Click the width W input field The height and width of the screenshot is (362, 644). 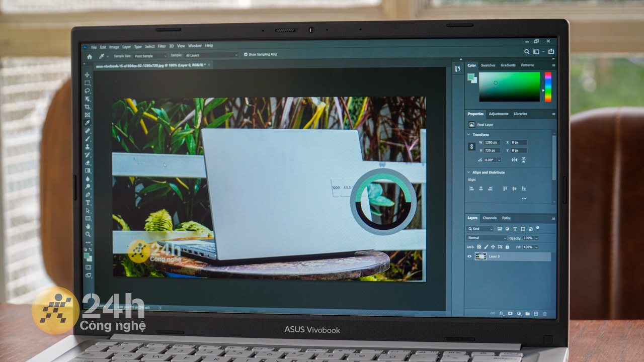pyautogui.click(x=493, y=142)
